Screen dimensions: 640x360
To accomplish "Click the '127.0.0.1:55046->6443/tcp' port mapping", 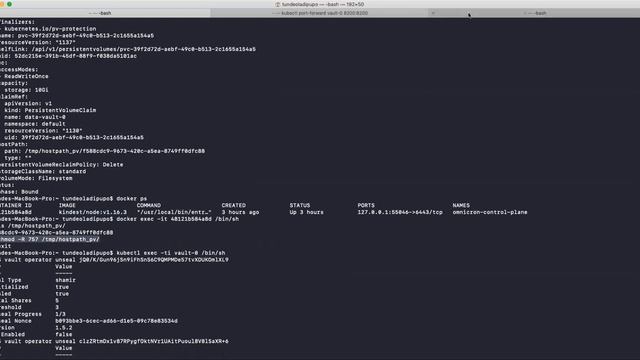I will pos(400,212).
